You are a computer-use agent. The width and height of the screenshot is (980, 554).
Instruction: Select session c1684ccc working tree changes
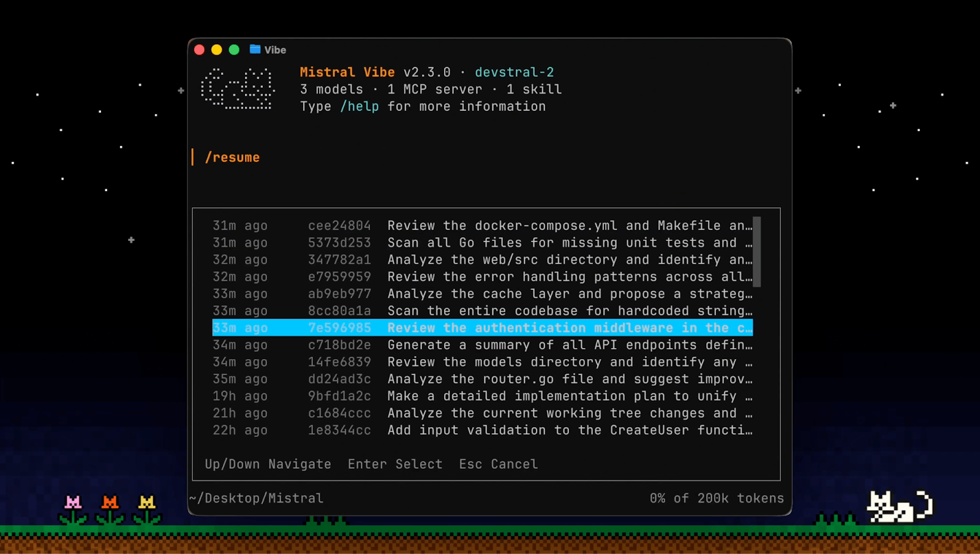click(482, 414)
